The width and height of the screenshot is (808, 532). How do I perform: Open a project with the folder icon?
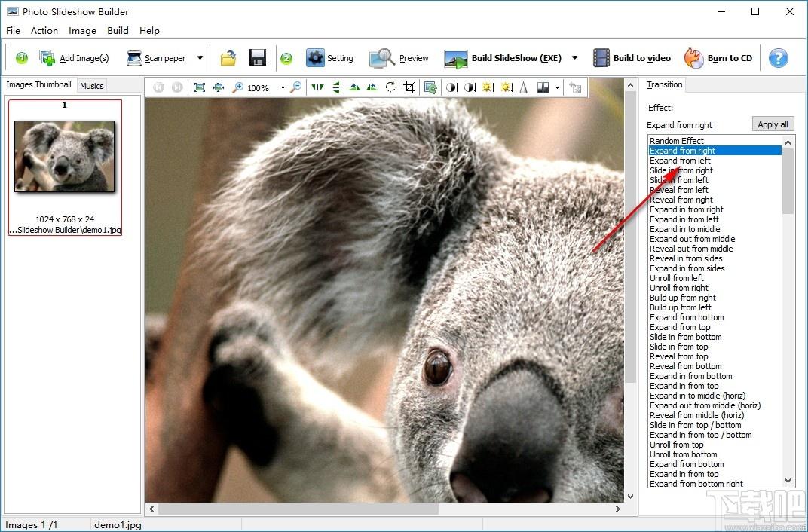coord(228,58)
